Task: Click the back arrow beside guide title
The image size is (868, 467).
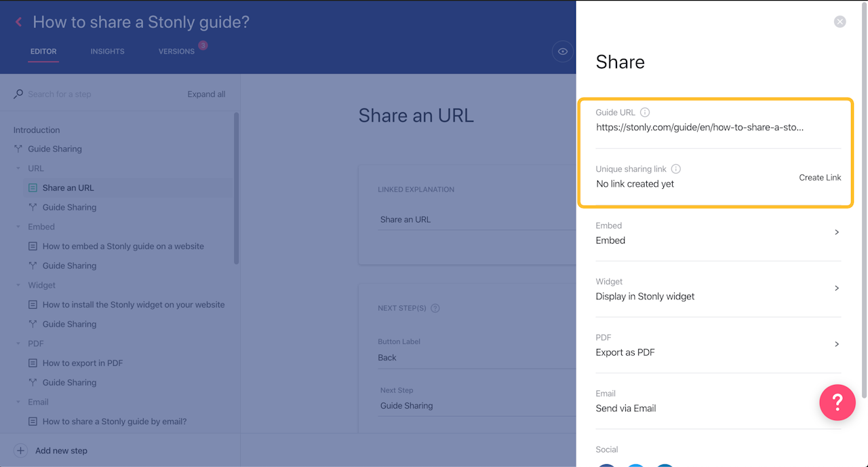Action: 19,22
